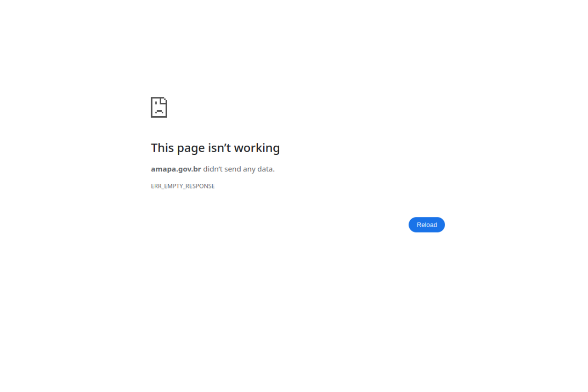
Task: Click the Reload button
Action: (x=427, y=225)
